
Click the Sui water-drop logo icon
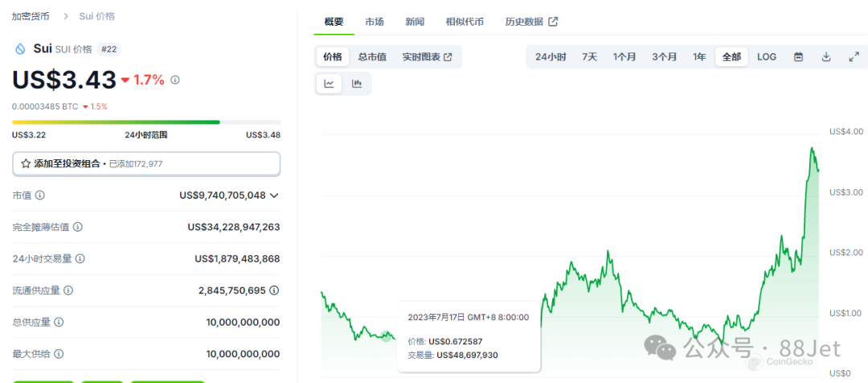[20, 49]
